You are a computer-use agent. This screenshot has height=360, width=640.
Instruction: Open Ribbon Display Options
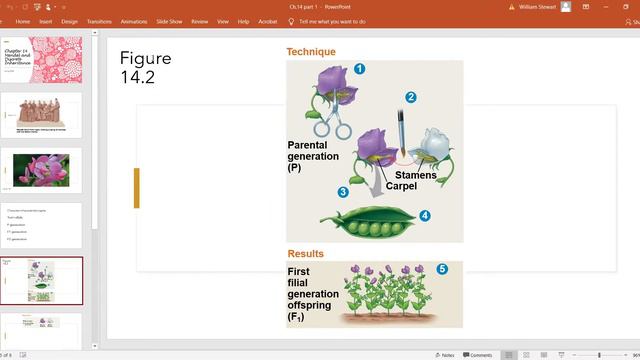pos(586,7)
